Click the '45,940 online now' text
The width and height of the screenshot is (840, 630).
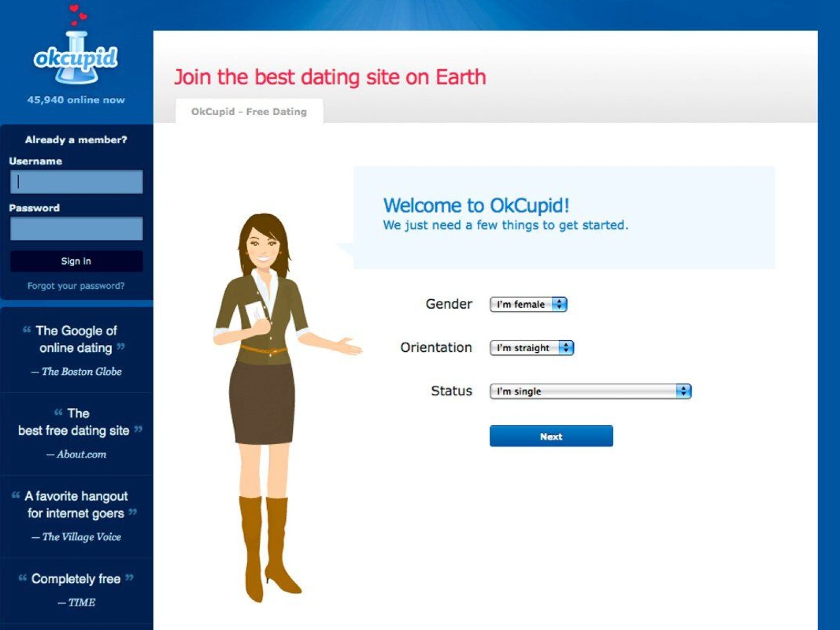(76, 100)
